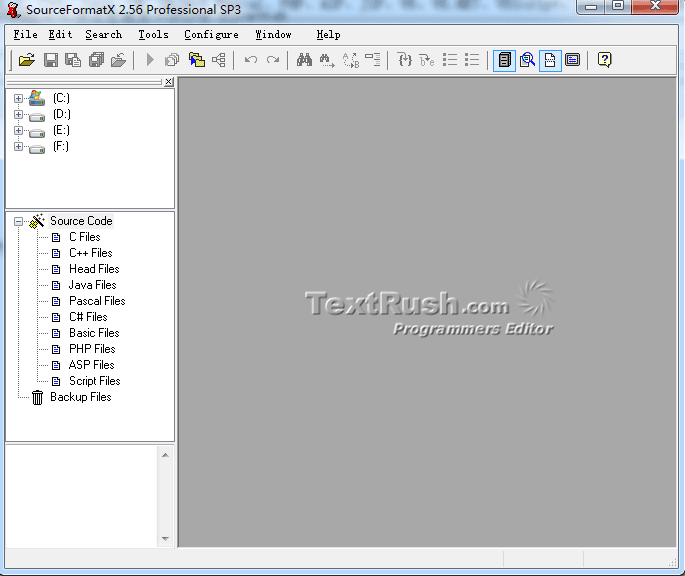
Task: Click the Source Code wand icon
Action: tap(37, 221)
